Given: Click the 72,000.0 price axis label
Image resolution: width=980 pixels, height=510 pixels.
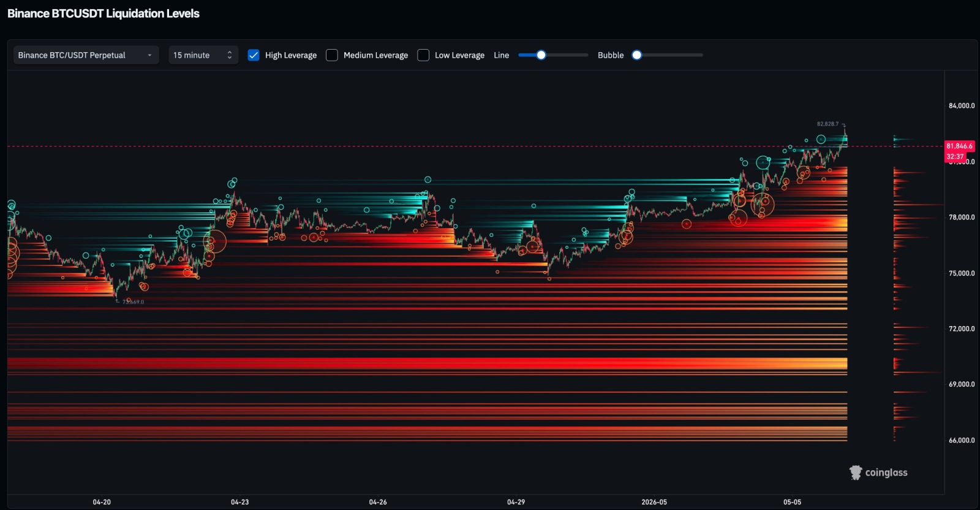Looking at the screenshot, I should tap(962, 329).
